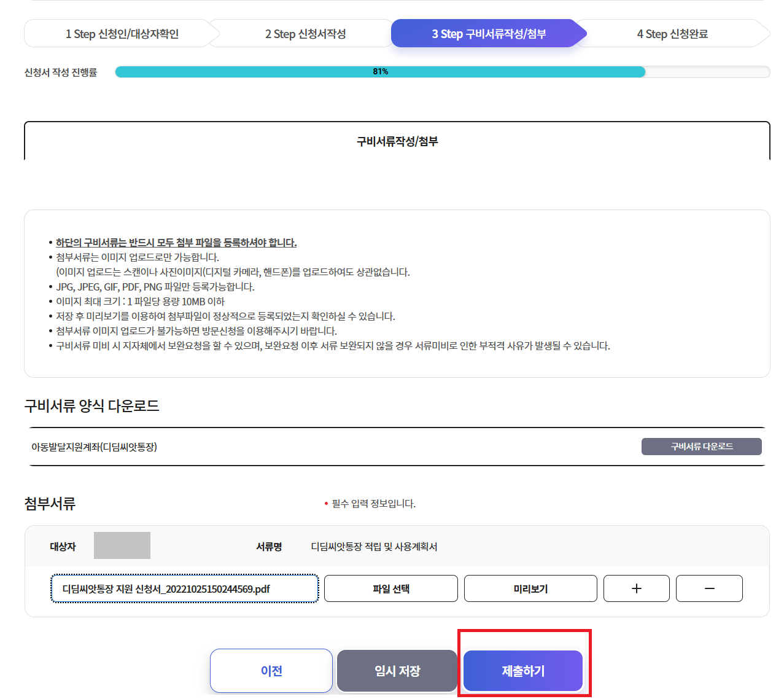Click the 81% progress bar

(381, 71)
